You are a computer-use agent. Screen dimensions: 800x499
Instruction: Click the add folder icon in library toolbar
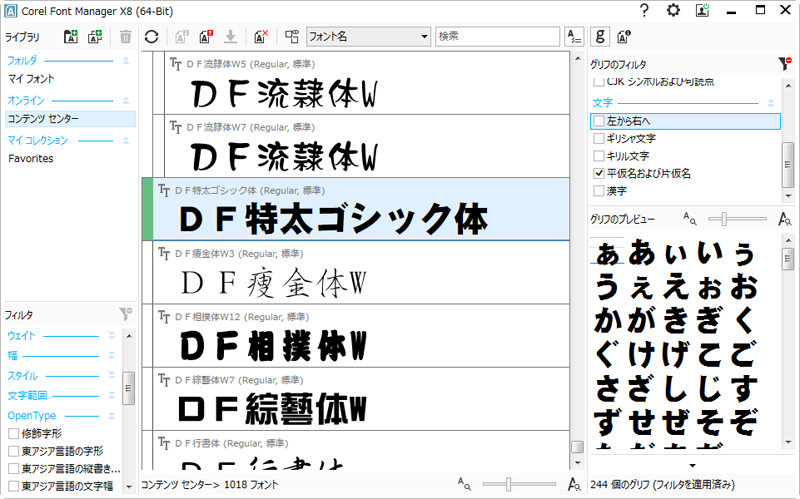coord(70,37)
